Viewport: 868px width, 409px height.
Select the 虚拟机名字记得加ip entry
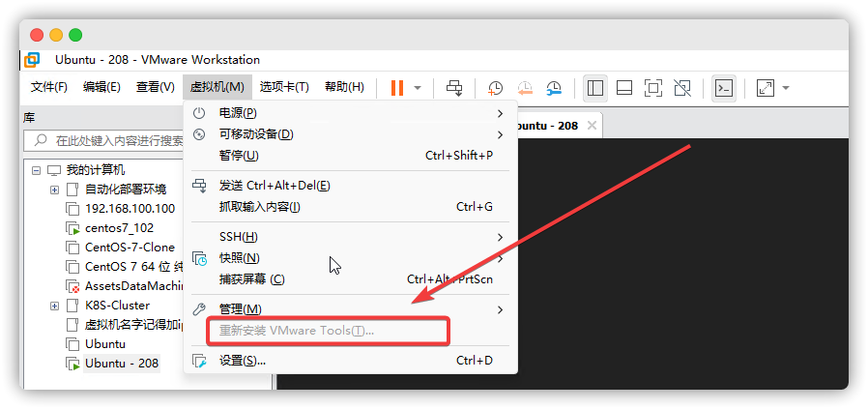pyautogui.click(x=134, y=325)
